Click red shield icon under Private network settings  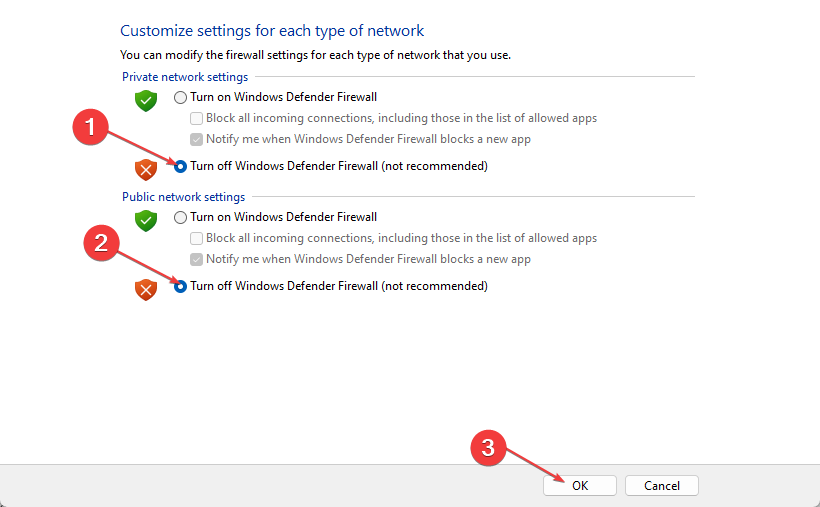146,168
